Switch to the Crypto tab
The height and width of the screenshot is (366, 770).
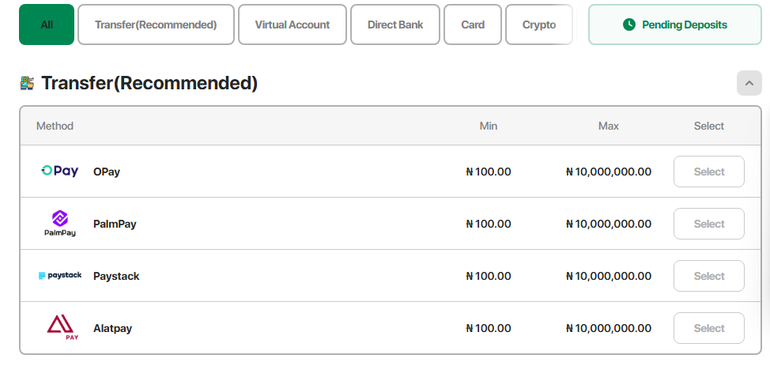pyautogui.click(x=539, y=25)
